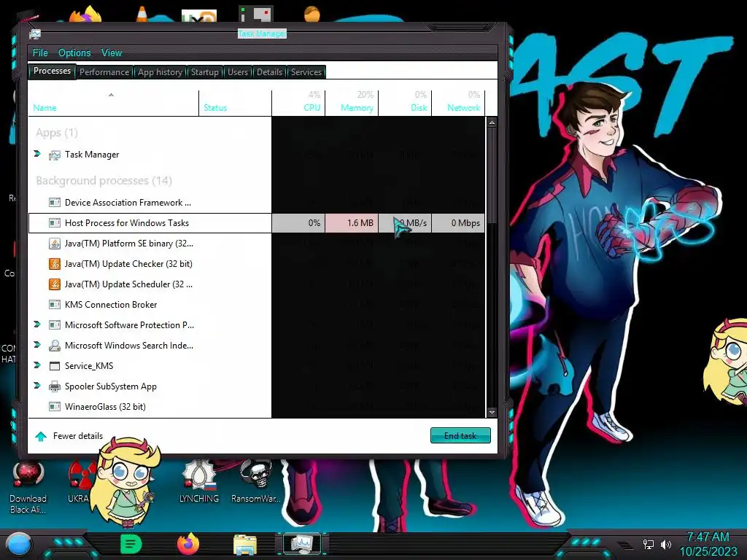Click the network tray icon
The width and height of the screenshot is (747, 560).
coord(649,544)
